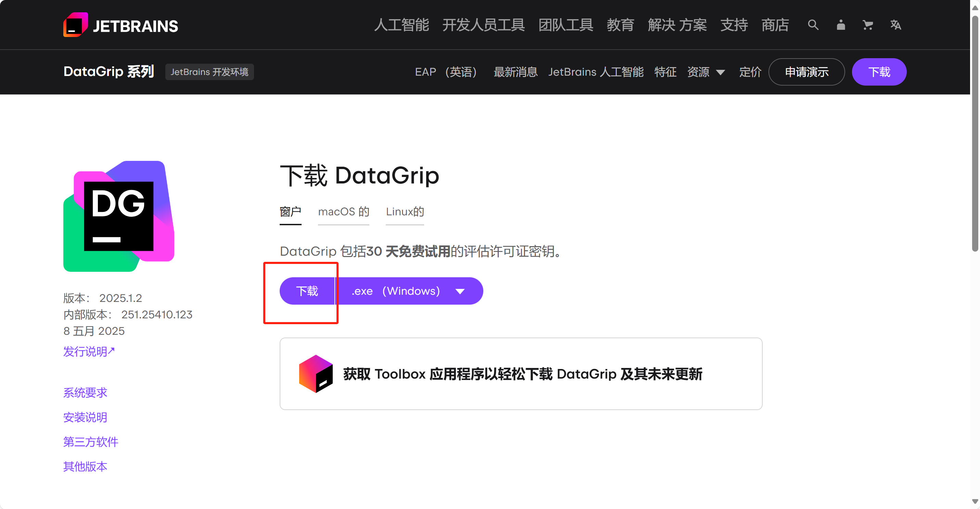Click the build number 251.25410.123 text
This screenshot has height=509, width=980.
pyautogui.click(x=157, y=315)
